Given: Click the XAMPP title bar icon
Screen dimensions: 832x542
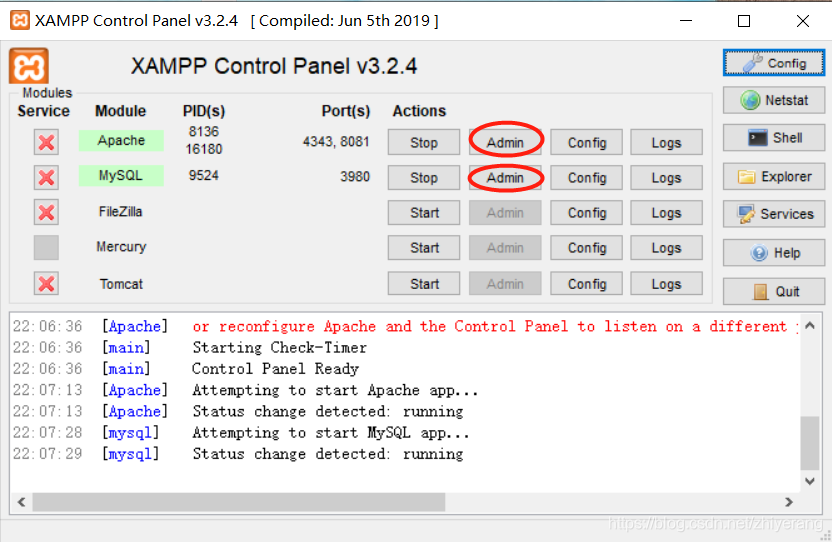Looking at the screenshot, I should 20,21.
